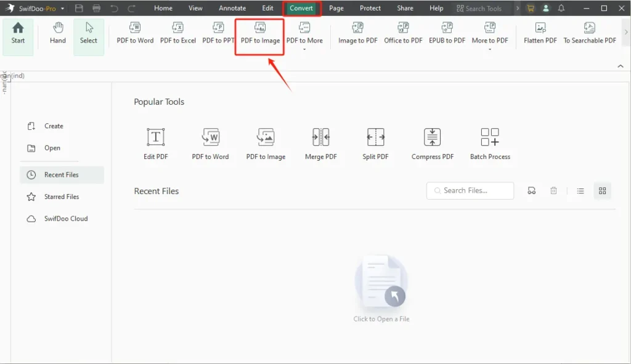Viewport: 631px width, 364px height.
Task: Switch Recent Files to list view
Action: [x=580, y=190]
